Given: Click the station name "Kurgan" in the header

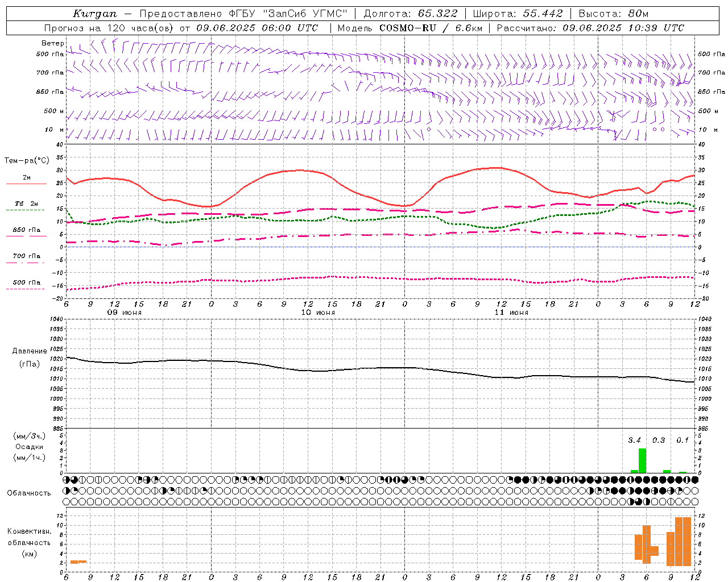Looking at the screenshot, I should click(x=95, y=14).
